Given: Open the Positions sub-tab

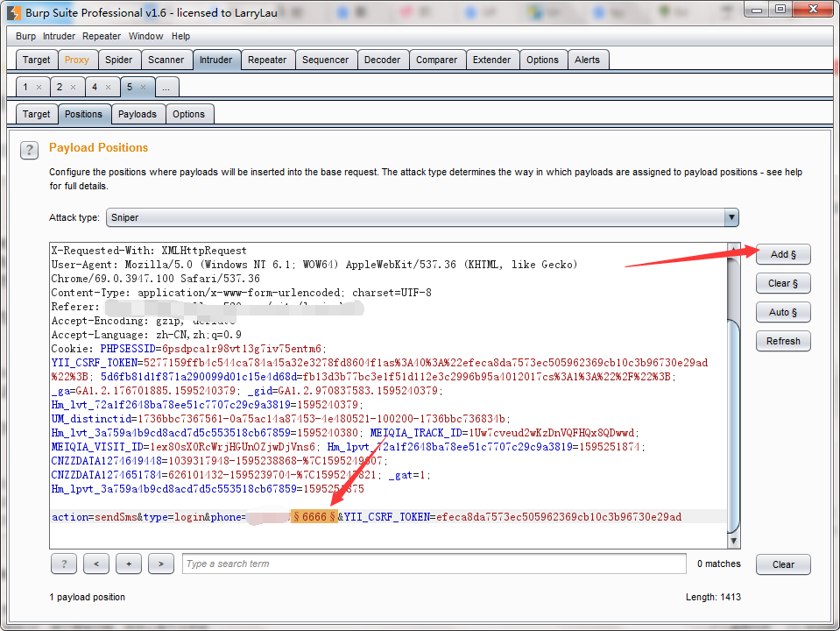Looking at the screenshot, I should click(x=83, y=114).
